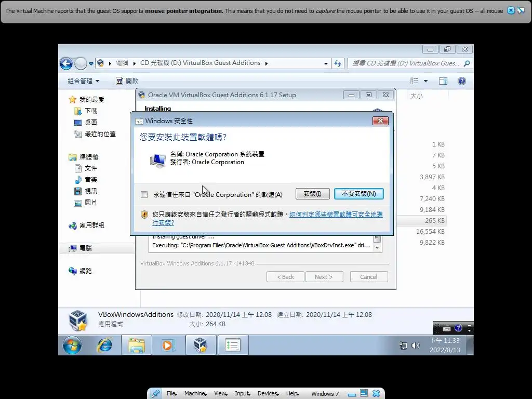Click Windows Start orb button
Screen dimensions: 532x399
click(x=72, y=345)
